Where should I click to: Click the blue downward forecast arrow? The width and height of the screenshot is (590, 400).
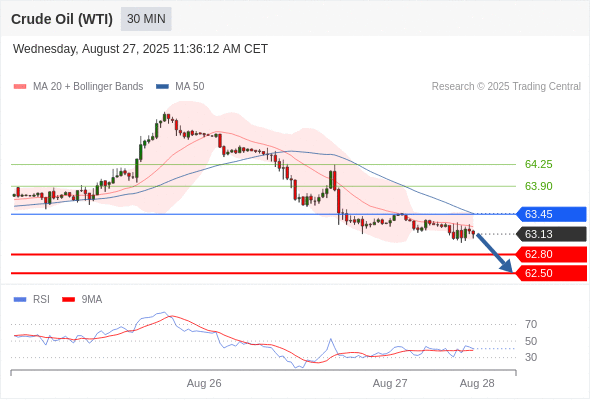[494, 253]
